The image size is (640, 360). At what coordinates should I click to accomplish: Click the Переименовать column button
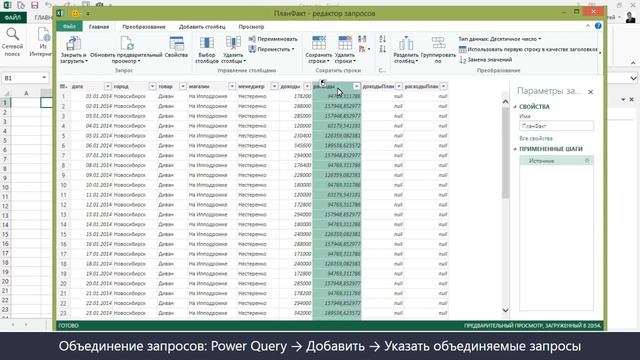pos(273,39)
